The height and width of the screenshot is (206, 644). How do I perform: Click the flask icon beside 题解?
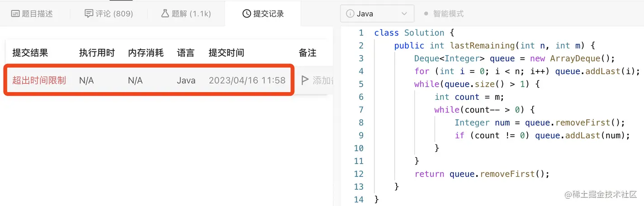165,14
